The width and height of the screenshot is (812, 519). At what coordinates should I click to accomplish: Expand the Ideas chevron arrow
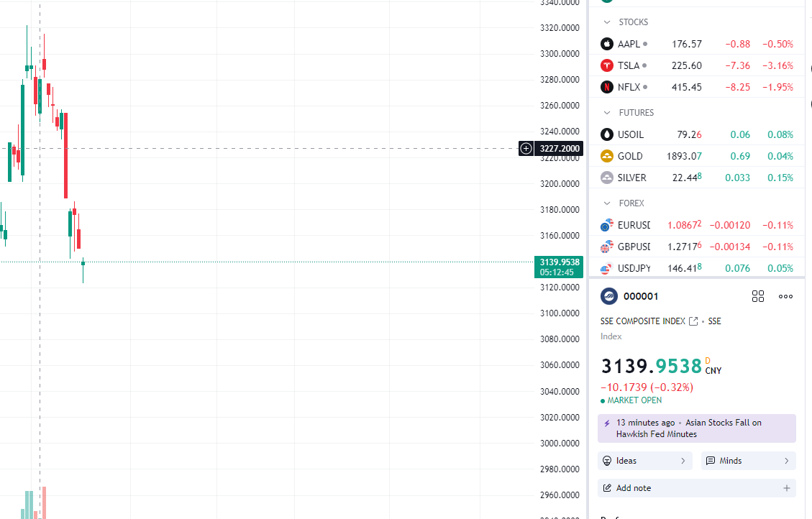(683, 461)
